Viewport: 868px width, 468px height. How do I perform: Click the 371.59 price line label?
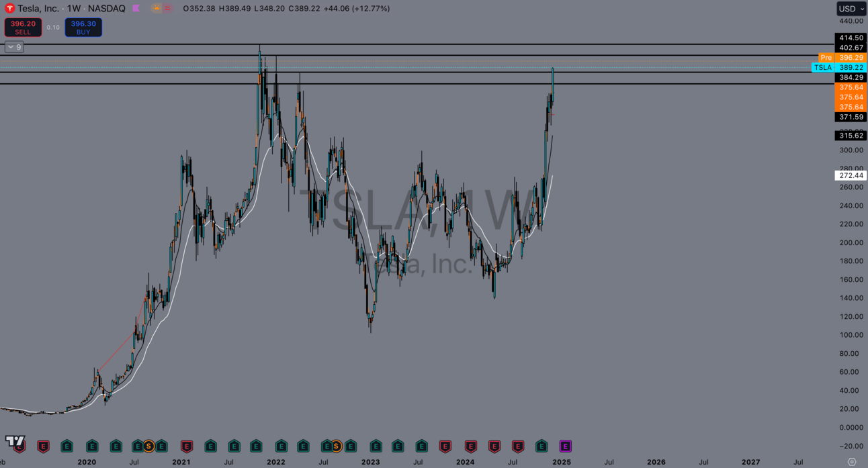(x=851, y=117)
